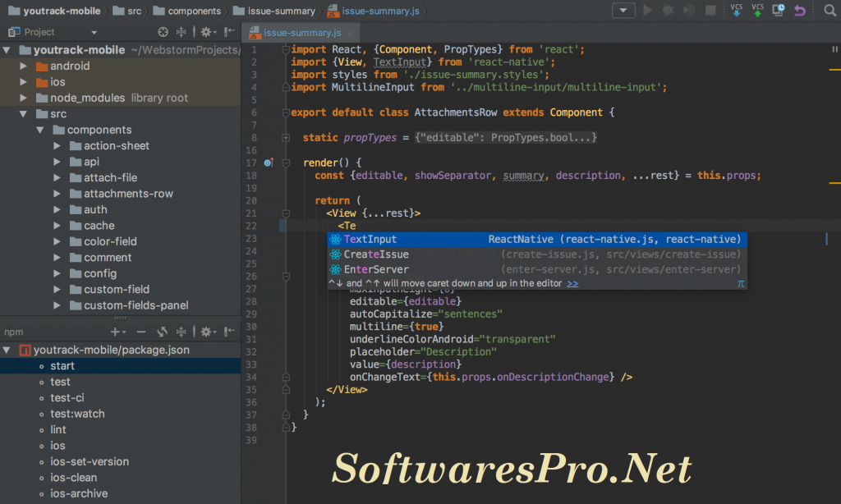Open the run configurations dropdown
The image size is (841, 504).
[x=623, y=10]
